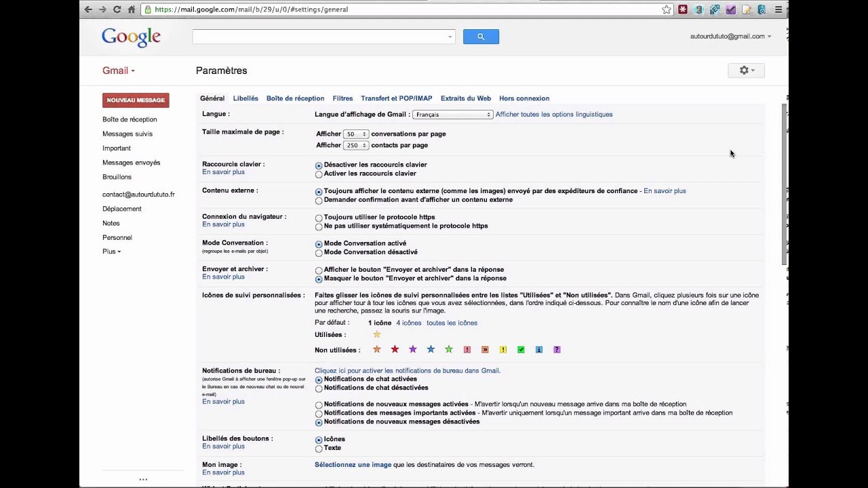
Task: Select the orange star icon
Action: coord(377,350)
